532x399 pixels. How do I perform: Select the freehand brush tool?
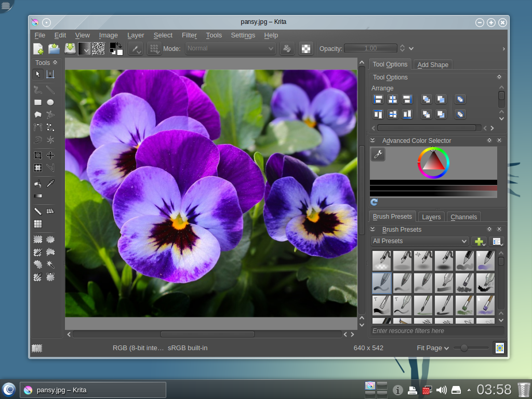[37, 89]
